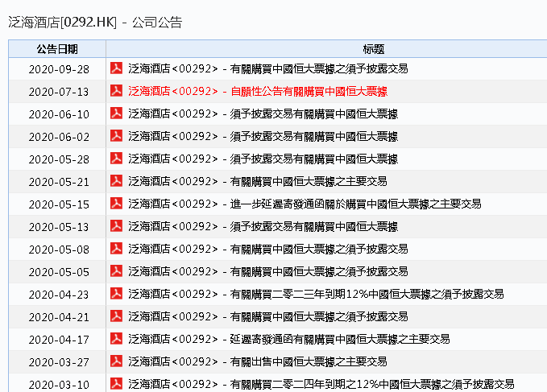
Task: Select the date cell 2020-06-10
Action: 59,114
